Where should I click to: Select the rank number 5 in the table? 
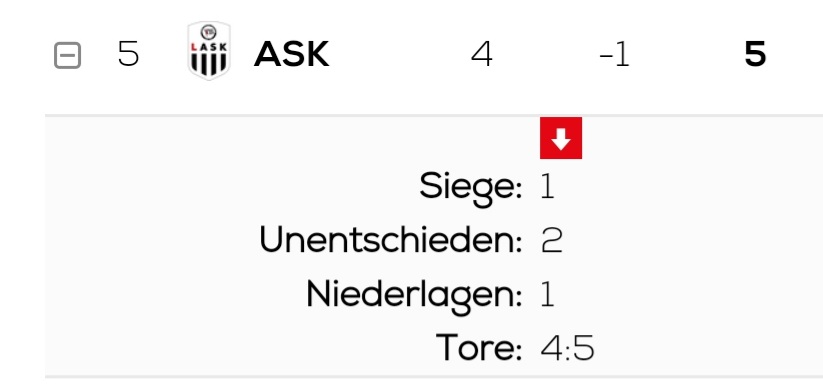click(x=128, y=54)
